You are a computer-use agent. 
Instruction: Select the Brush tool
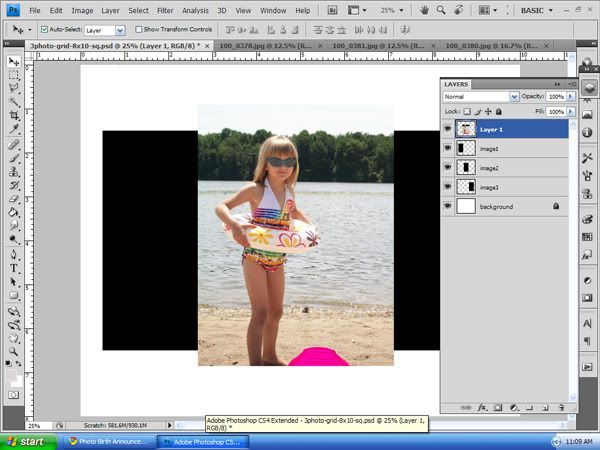(x=14, y=158)
